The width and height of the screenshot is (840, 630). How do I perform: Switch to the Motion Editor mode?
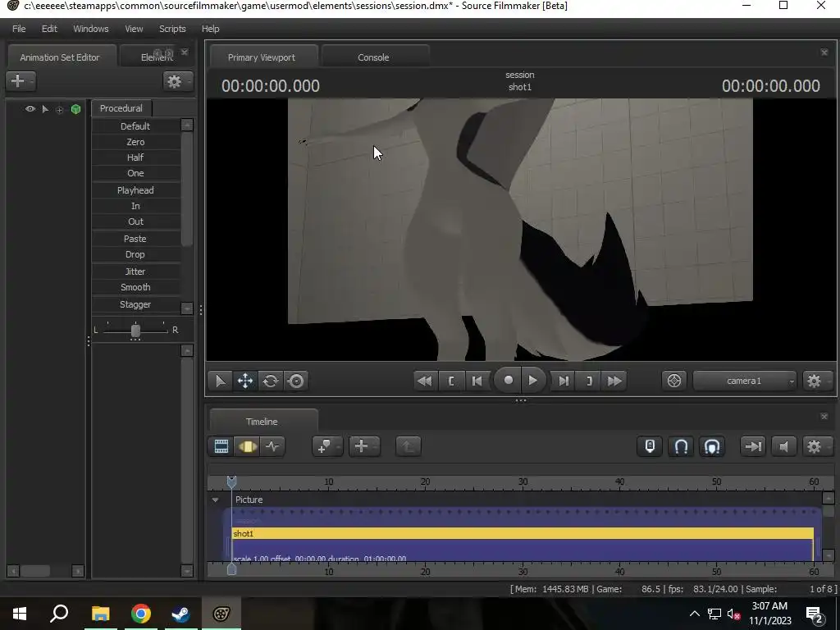point(247,446)
